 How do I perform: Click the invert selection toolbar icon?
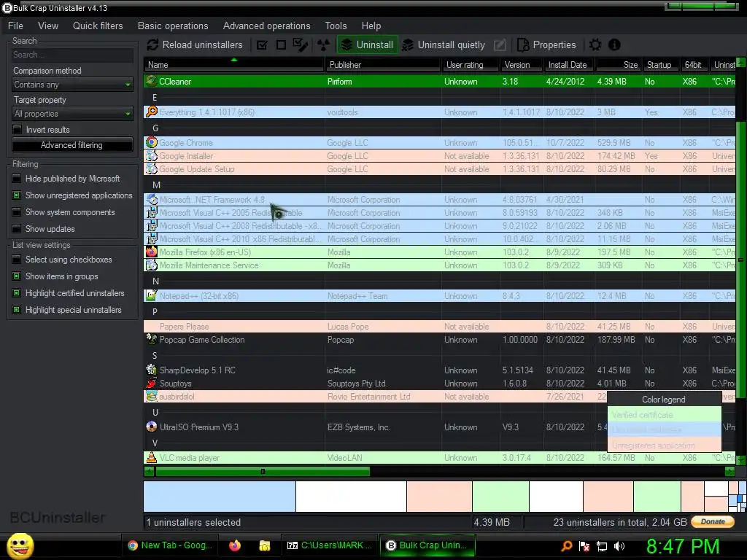click(x=300, y=44)
